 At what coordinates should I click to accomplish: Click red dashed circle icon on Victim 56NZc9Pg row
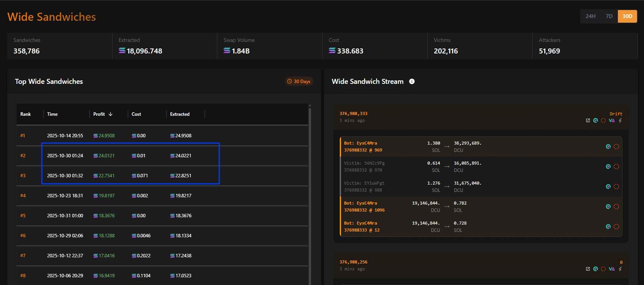(x=616, y=167)
